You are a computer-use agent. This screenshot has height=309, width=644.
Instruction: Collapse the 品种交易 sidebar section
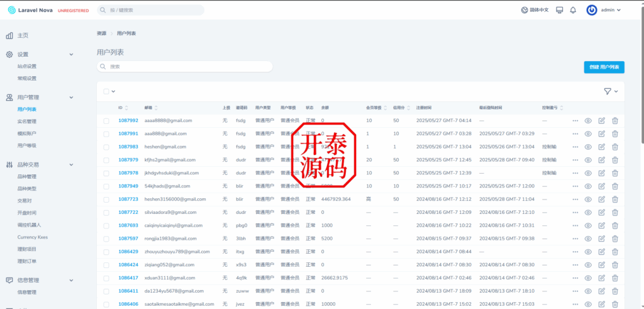point(71,165)
